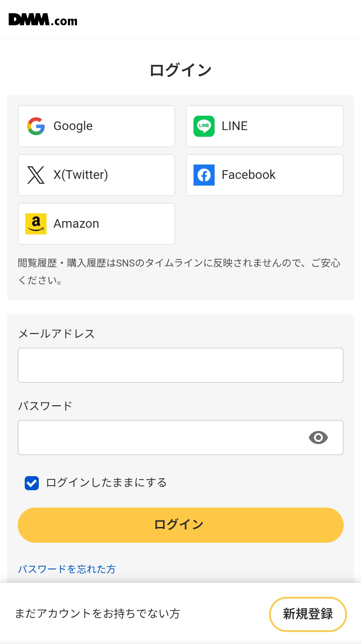This screenshot has width=361, height=644.
Task: Show password with the eye icon
Action: pyautogui.click(x=318, y=437)
